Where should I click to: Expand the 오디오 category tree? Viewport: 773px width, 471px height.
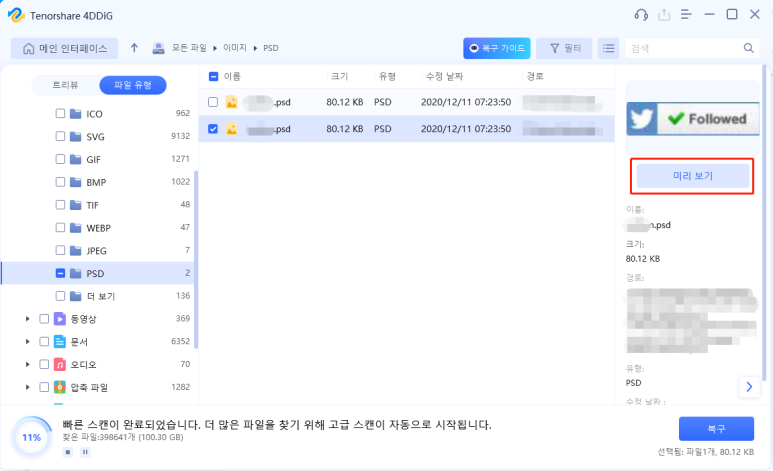tap(28, 364)
